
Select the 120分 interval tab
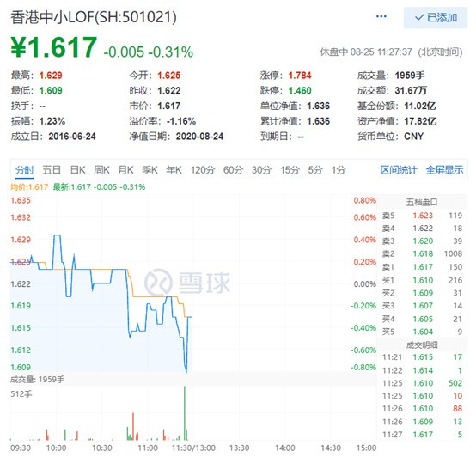[x=203, y=170]
